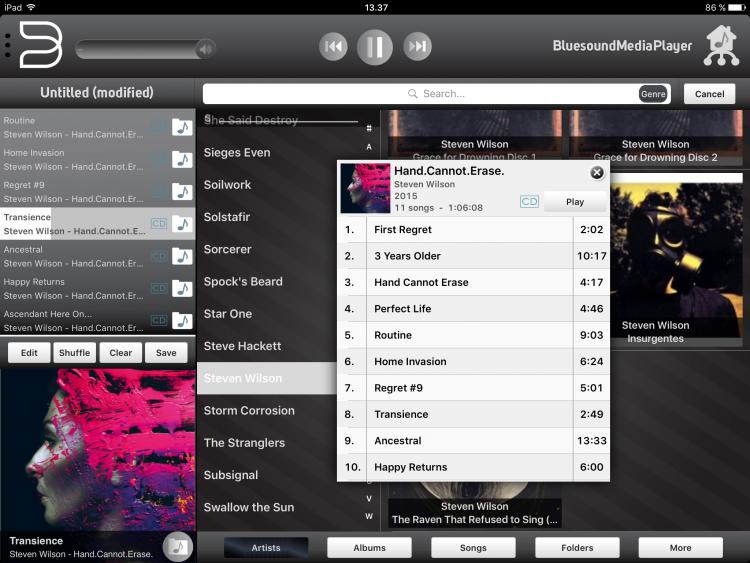Screen dimensions: 750x563
Task: Skip to the next track
Action: (x=417, y=46)
